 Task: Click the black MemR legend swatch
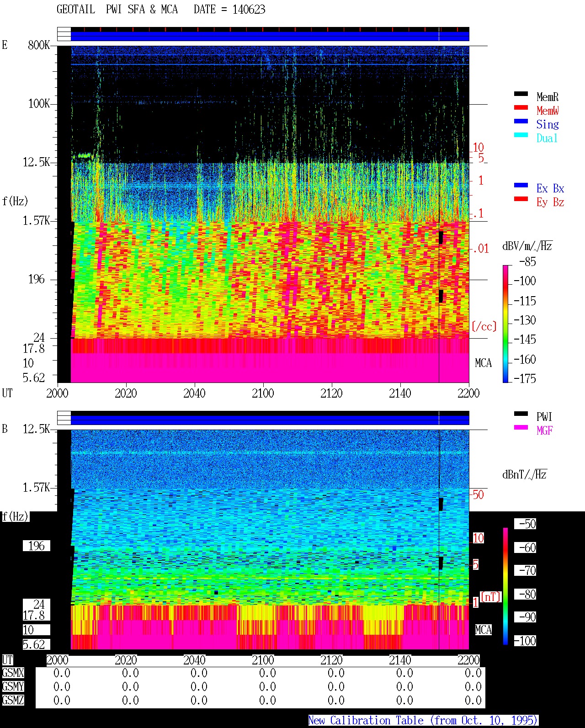(521, 94)
